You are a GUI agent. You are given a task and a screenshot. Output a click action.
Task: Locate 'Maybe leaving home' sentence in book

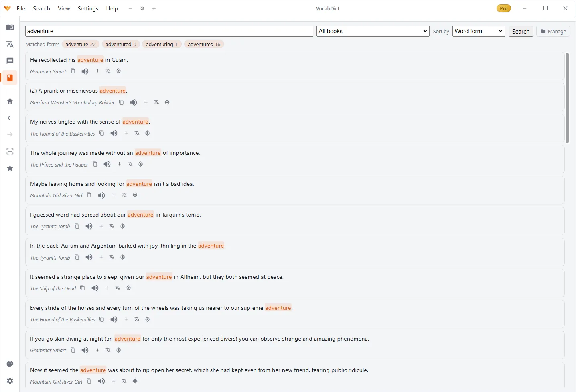135,195
